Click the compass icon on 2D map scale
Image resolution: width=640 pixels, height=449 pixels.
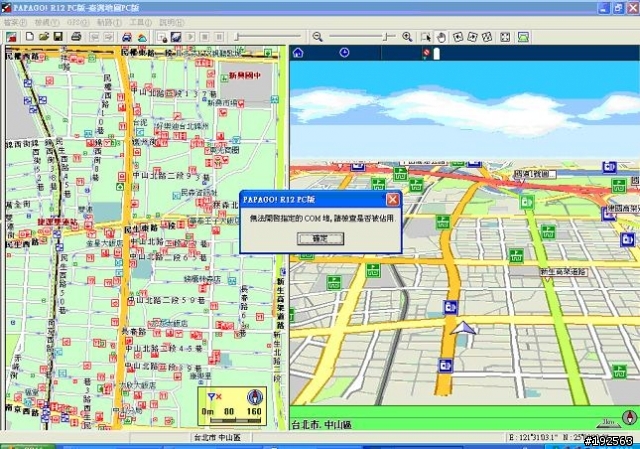255,397
